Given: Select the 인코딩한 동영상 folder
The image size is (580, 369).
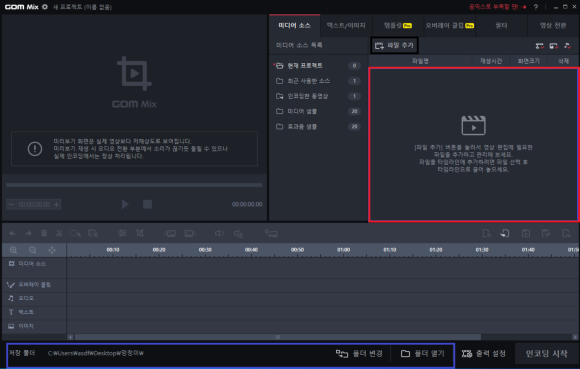Looking at the screenshot, I should 317,96.
